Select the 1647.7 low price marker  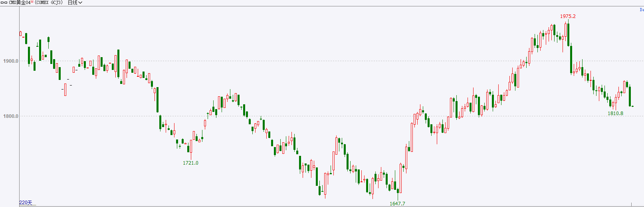[x=397, y=204]
